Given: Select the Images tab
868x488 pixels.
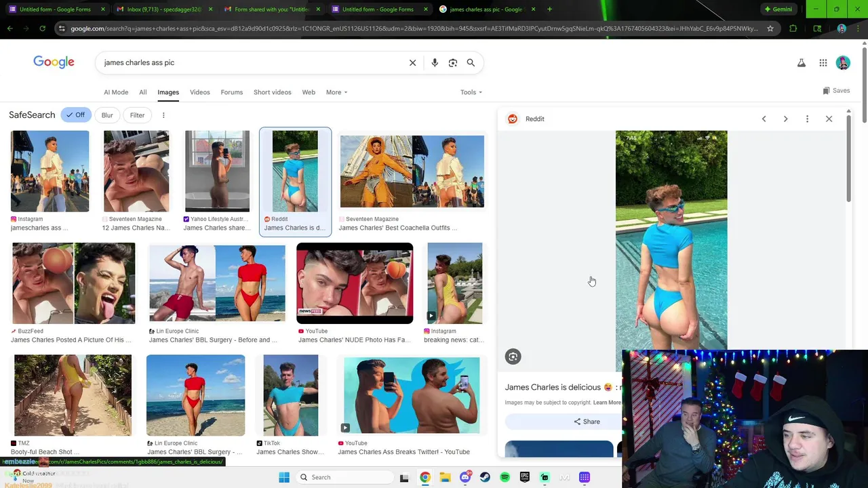Looking at the screenshot, I should pyautogui.click(x=168, y=92).
